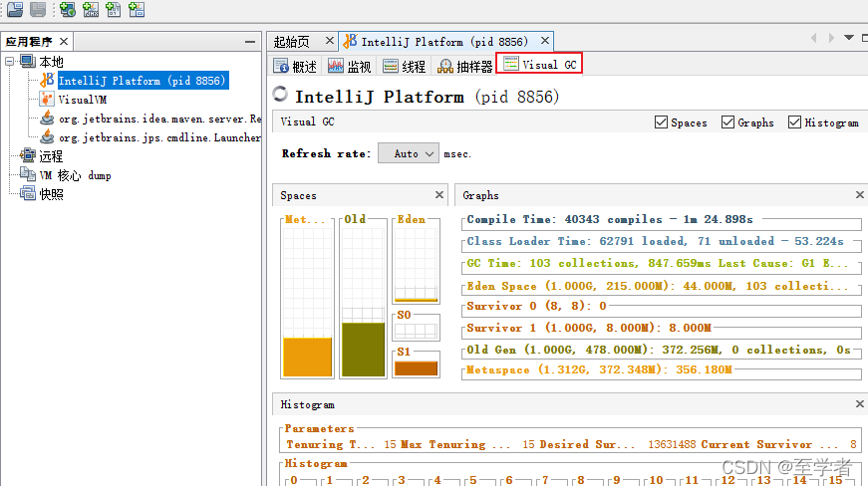This screenshot has height=486, width=868.
Task: Collapse the 本地 tree node
Action: [x=9, y=61]
